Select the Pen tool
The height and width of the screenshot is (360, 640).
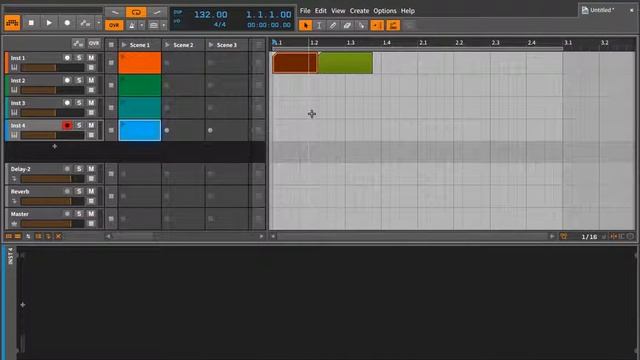pyautogui.click(x=333, y=25)
